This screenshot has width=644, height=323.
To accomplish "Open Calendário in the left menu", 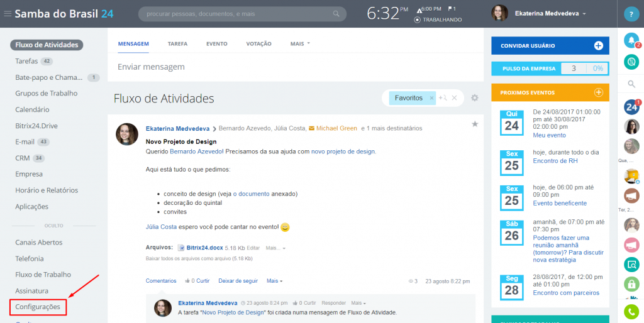I will [32, 109].
